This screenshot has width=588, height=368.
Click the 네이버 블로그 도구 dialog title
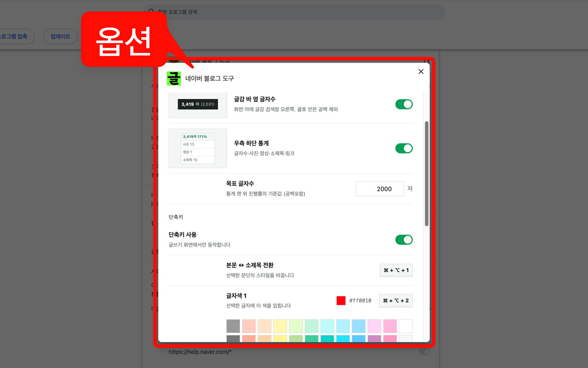tap(209, 79)
